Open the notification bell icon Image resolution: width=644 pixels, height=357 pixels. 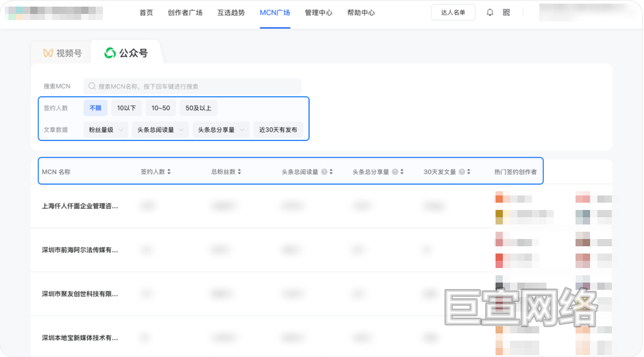point(490,12)
